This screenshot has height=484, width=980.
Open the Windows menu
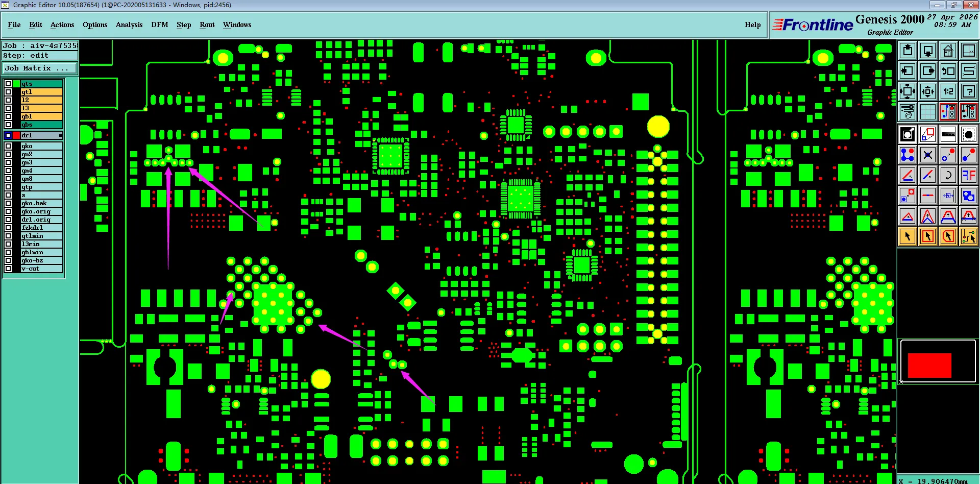click(x=237, y=25)
